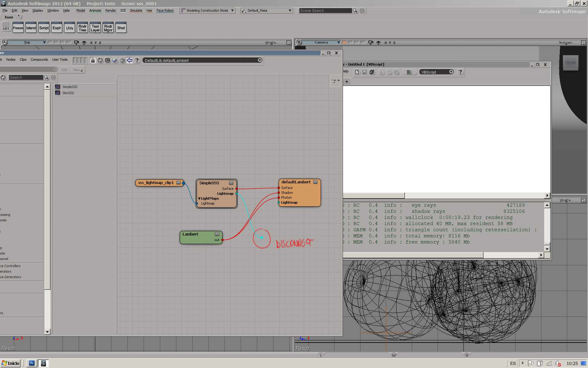Viewport: 588px width, 368px height.
Task: Click the Island toolbar button
Action: click(31, 28)
